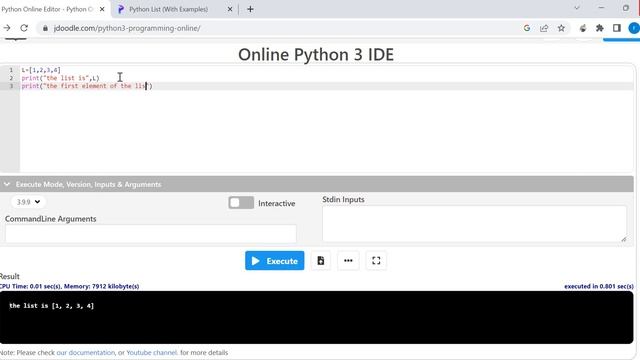Click line number 1 in the editor gutter
640x360 pixels.
[11, 70]
